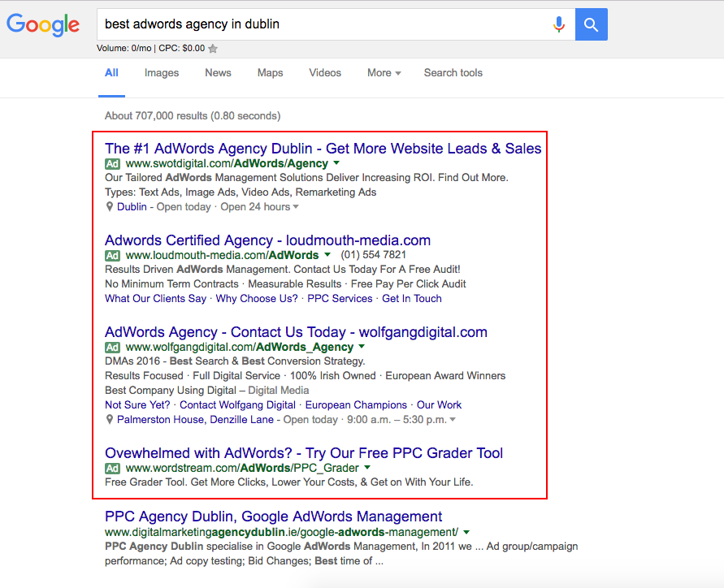Screen dimensions: 724x588
Task: Click the 'What Our Clients Say' sitelink
Action: (x=155, y=299)
